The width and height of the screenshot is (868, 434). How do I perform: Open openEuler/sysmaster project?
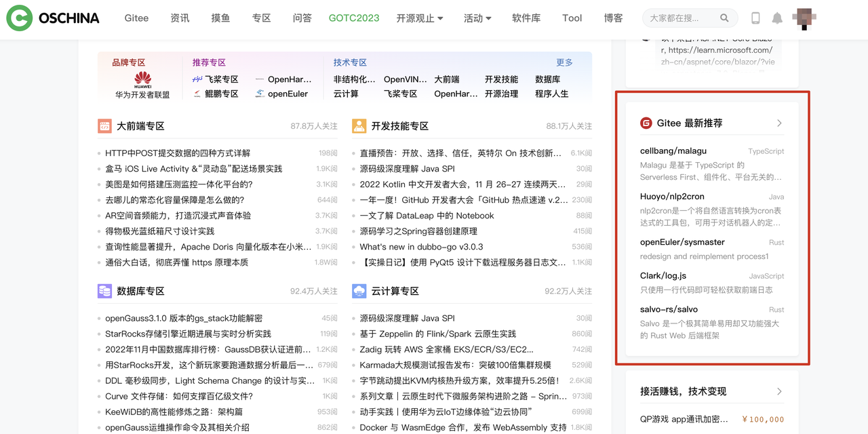682,242
